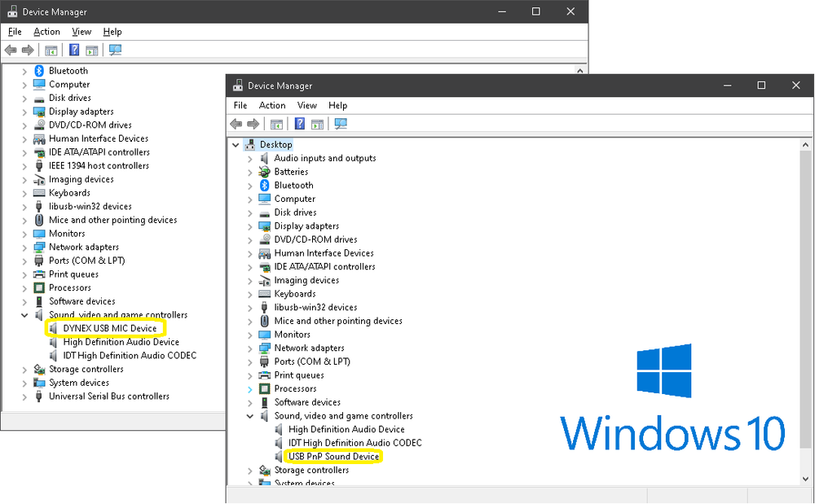This screenshot has width=815, height=504.
Task: Click the Batteries device category icon
Action: [x=264, y=172]
